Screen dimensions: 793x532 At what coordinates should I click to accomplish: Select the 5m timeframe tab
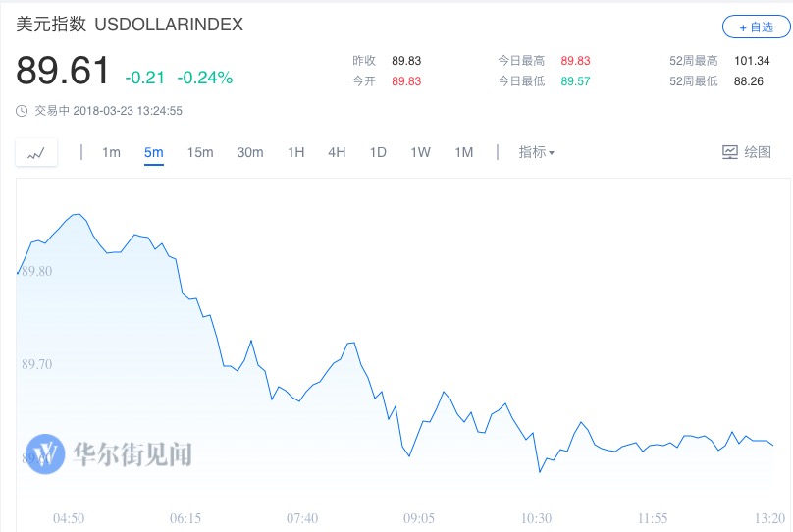click(153, 152)
